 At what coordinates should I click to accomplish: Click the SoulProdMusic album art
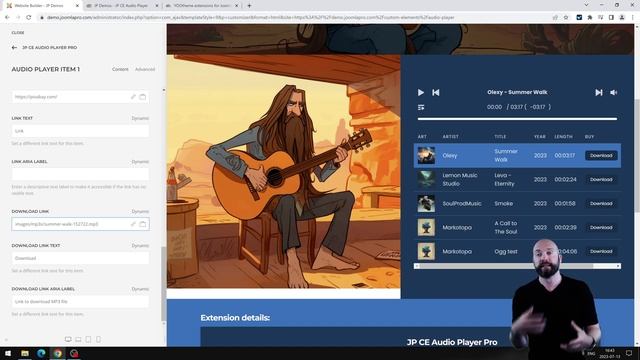coord(426,203)
